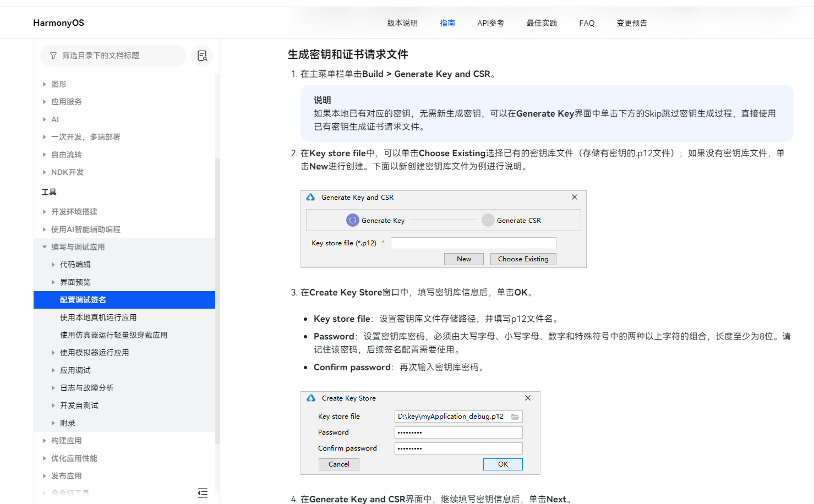Go to the 最佳实践 tab
Screen dimensions: 814x504
click(542, 23)
